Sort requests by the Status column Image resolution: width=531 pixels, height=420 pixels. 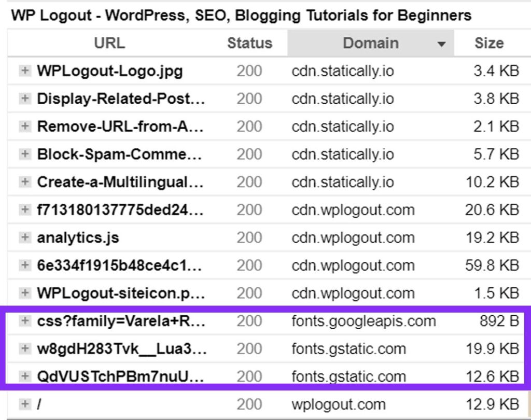tap(249, 43)
